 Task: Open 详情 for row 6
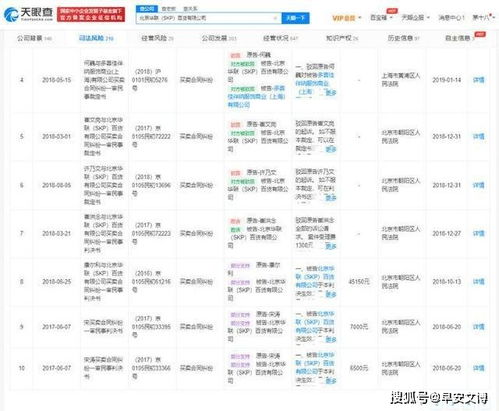tap(479, 185)
